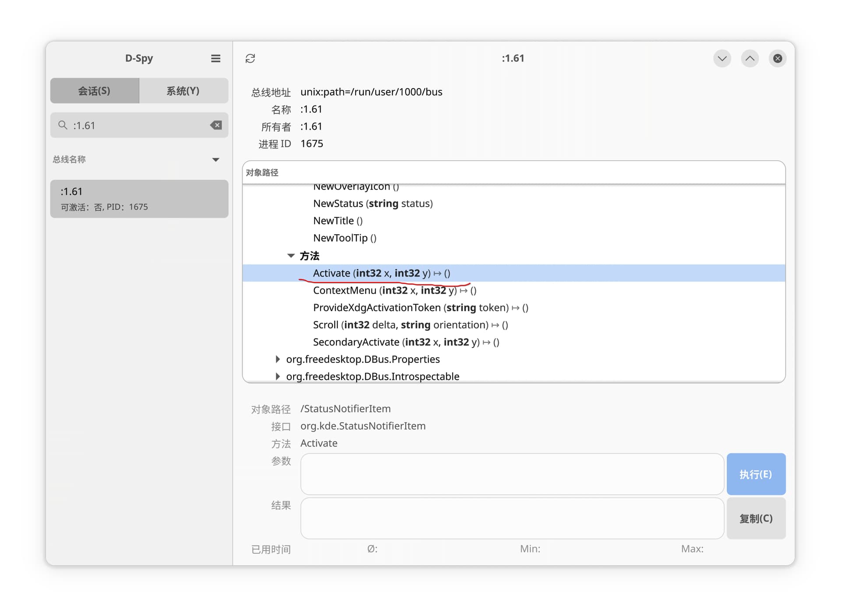
Task: Switch to the 系统(Y) system bus
Action: tap(184, 91)
